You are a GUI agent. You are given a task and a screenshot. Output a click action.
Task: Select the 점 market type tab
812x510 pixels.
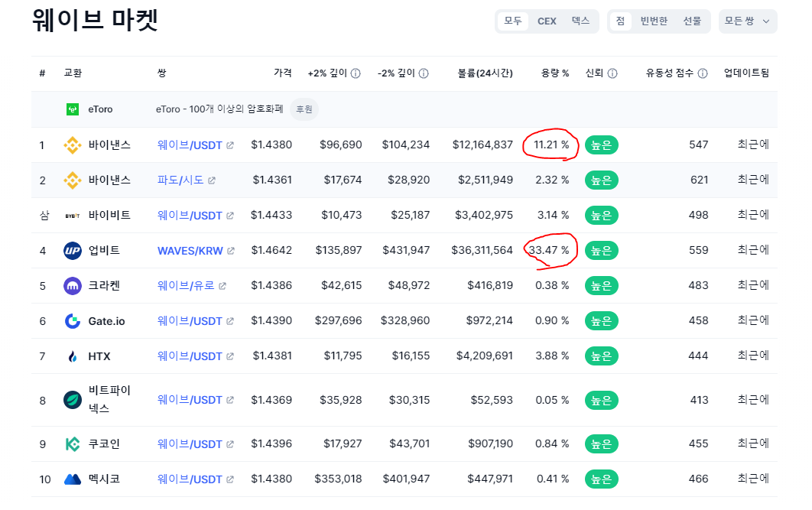click(x=620, y=21)
